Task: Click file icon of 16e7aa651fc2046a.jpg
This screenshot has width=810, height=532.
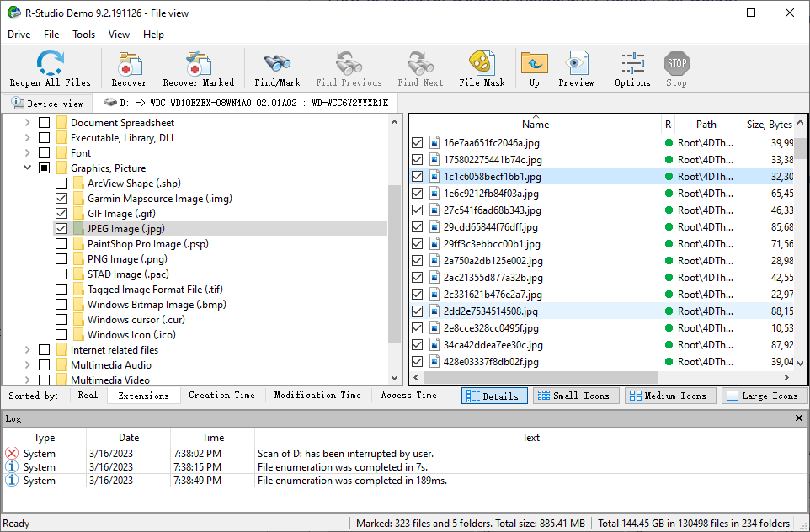Action: coord(434,142)
